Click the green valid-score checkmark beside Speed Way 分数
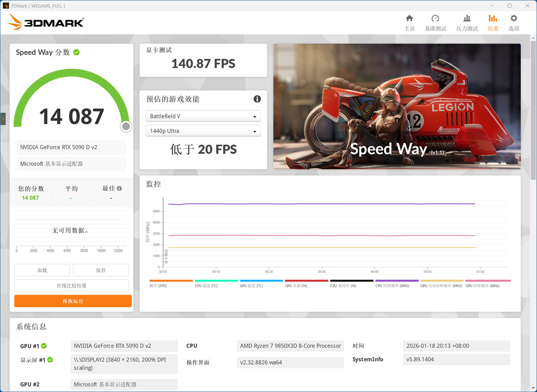The image size is (537, 392). (x=76, y=52)
